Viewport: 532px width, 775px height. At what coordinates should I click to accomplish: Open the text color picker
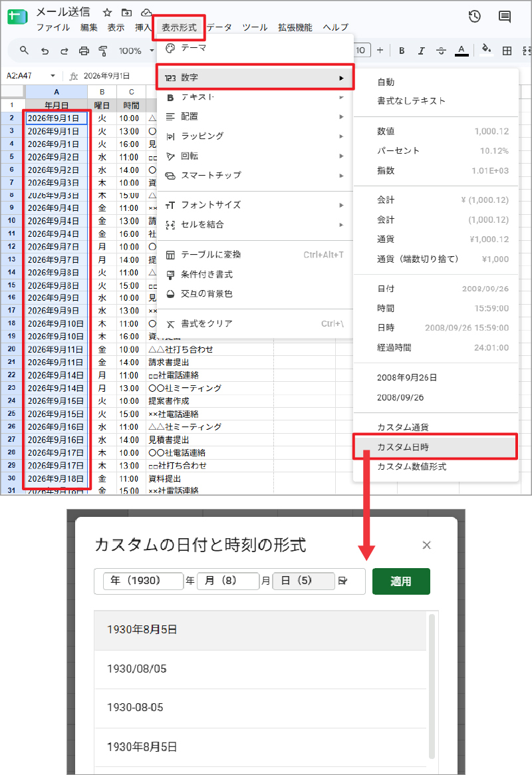[x=462, y=51]
